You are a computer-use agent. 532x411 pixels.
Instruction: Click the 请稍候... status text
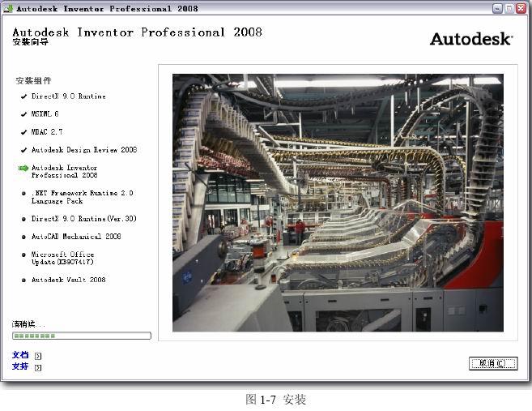click(x=28, y=324)
